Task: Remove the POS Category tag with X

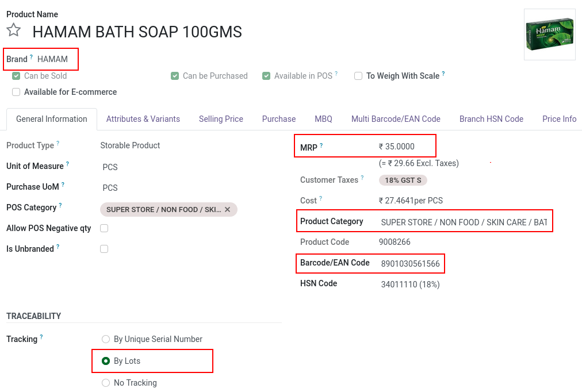Action: [228, 210]
